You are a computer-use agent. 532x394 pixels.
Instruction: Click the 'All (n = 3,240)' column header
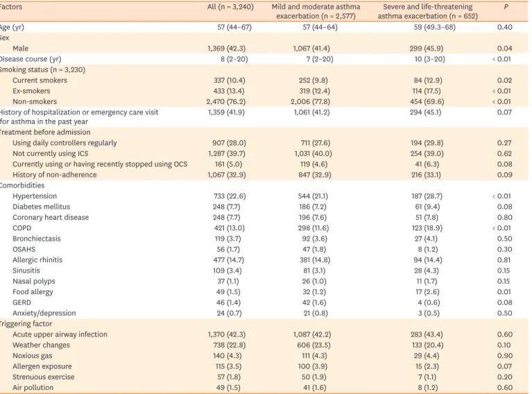(x=230, y=7)
